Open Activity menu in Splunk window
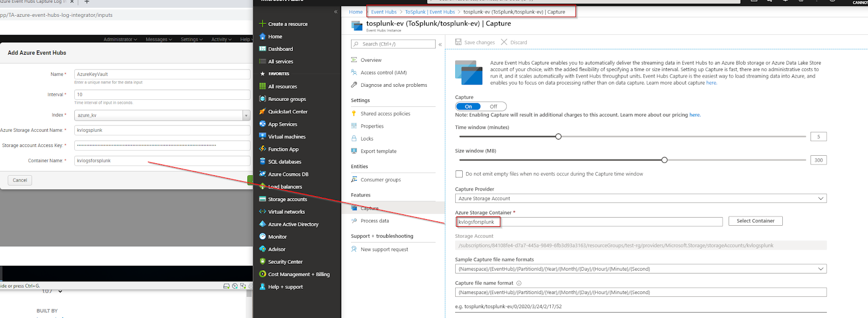The width and height of the screenshot is (868, 318). coord(221,40)
